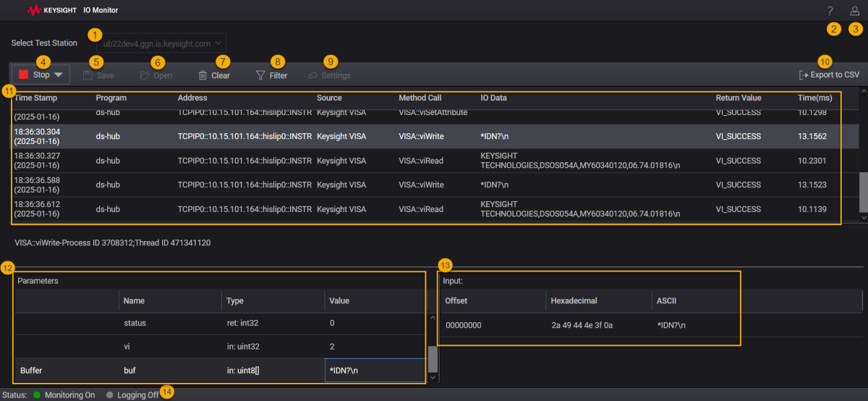Select the row with timestamp 18:36:30.327
Image resolution: width=868 pixels, height=401 pixels.
coord(435,161)
